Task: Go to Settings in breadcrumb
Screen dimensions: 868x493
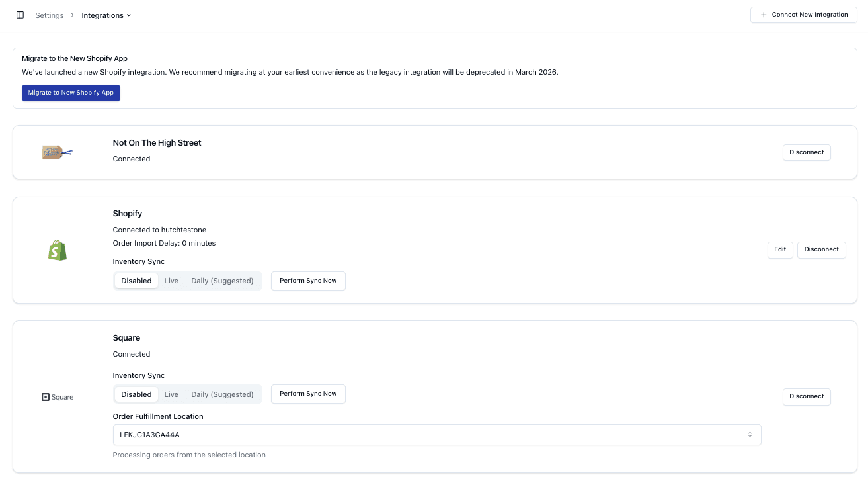Action: coord(50,15)
